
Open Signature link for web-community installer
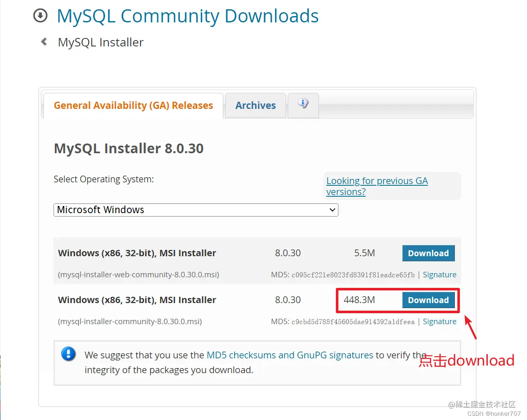pyautogui.click(x=440, y=275)
